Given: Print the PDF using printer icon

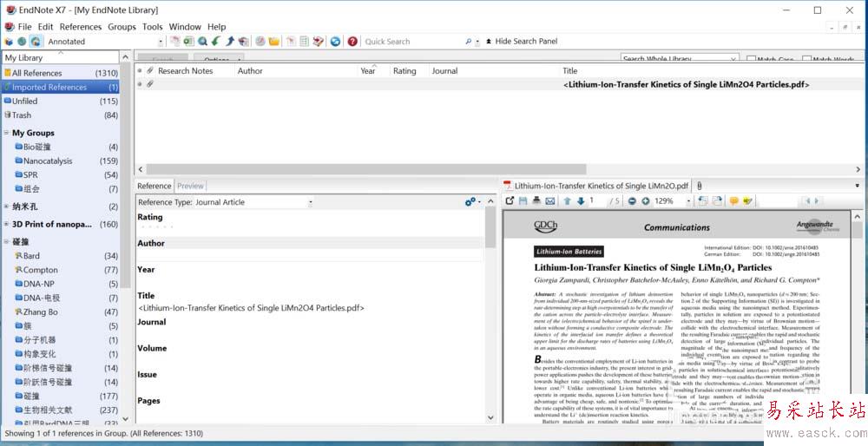Looking at the screenshot, I should [536, 201].
